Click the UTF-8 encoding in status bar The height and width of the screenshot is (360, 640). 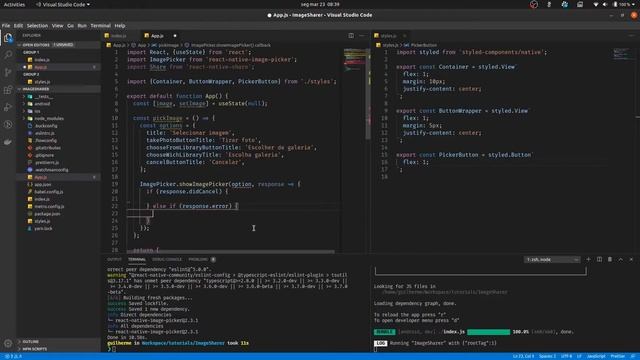566,356
